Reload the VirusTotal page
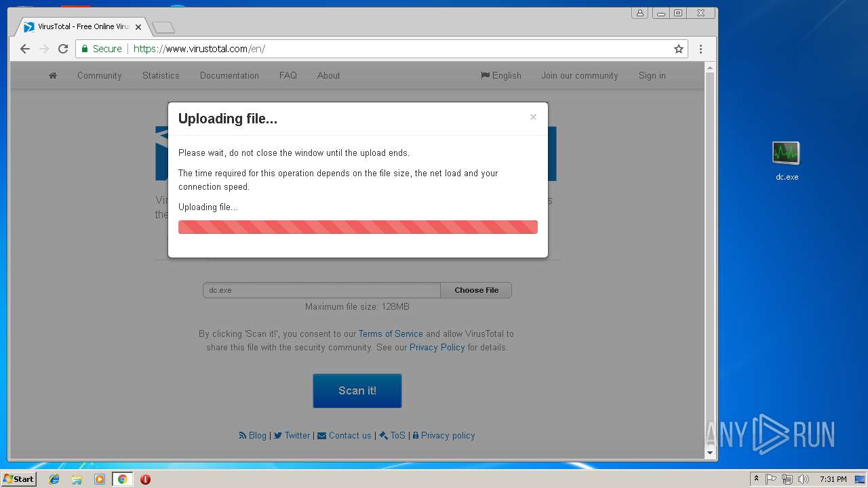The height and width of the screenshot is (488, 868). pos(63,49)
